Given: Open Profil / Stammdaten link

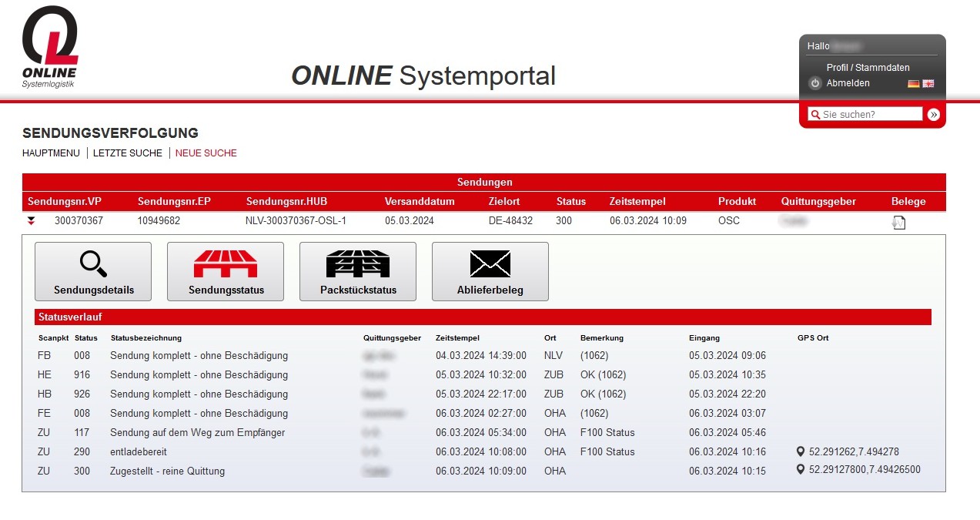Looking at the screenshot, I should pyautogui.click(x=868, y=68).
